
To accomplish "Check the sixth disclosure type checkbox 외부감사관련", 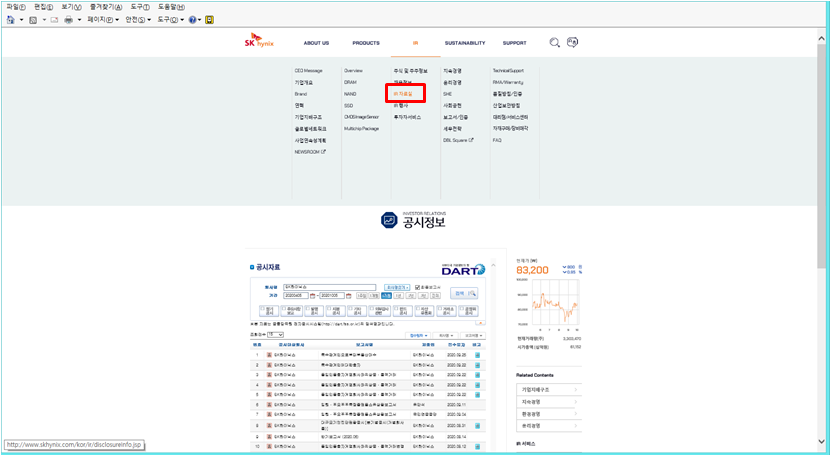I will tap(373, 308).
